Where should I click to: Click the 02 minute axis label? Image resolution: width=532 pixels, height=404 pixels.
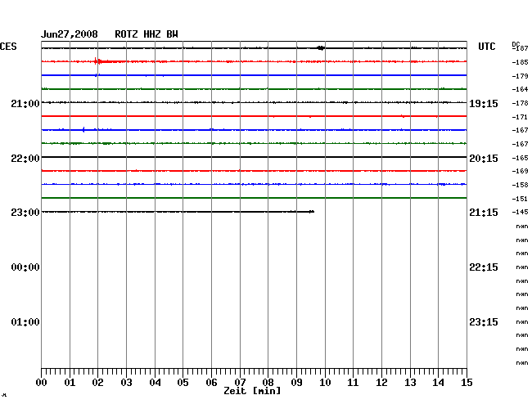97,383
